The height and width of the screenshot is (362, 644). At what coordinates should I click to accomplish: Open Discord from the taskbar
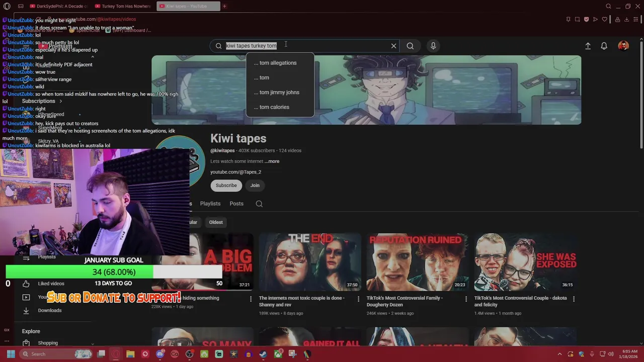tap(160, 354)
